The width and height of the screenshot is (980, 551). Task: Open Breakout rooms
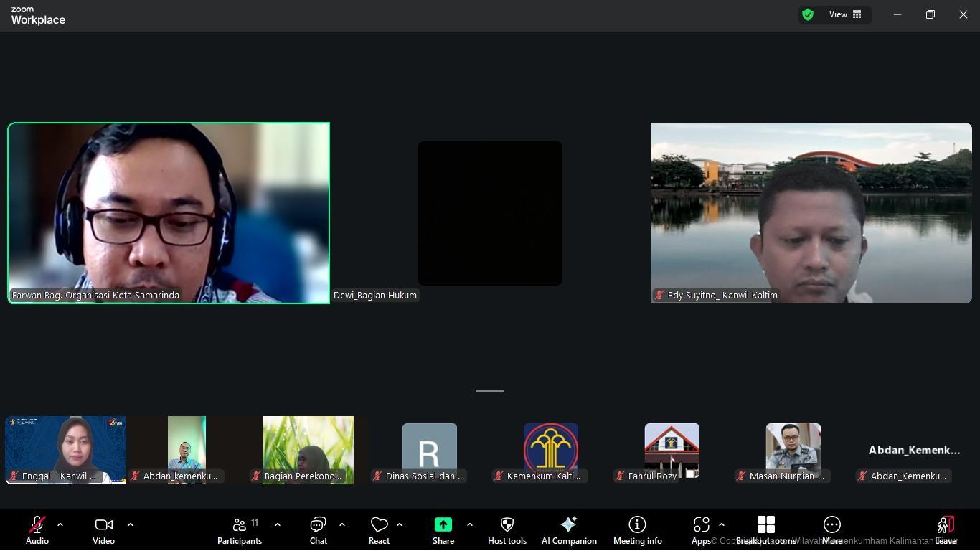pos(765,529)
